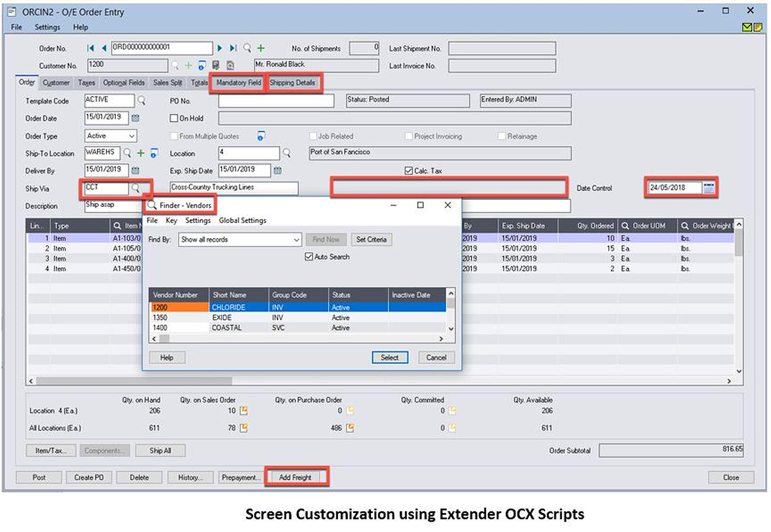Uncheck Auto Search in Finder window

point(309,257)
